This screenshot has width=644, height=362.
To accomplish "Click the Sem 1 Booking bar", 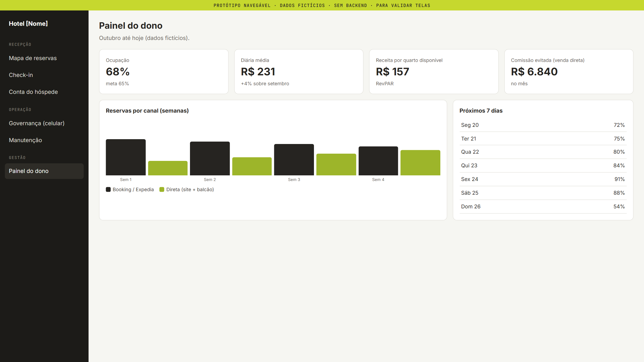I will coord(126,157).
